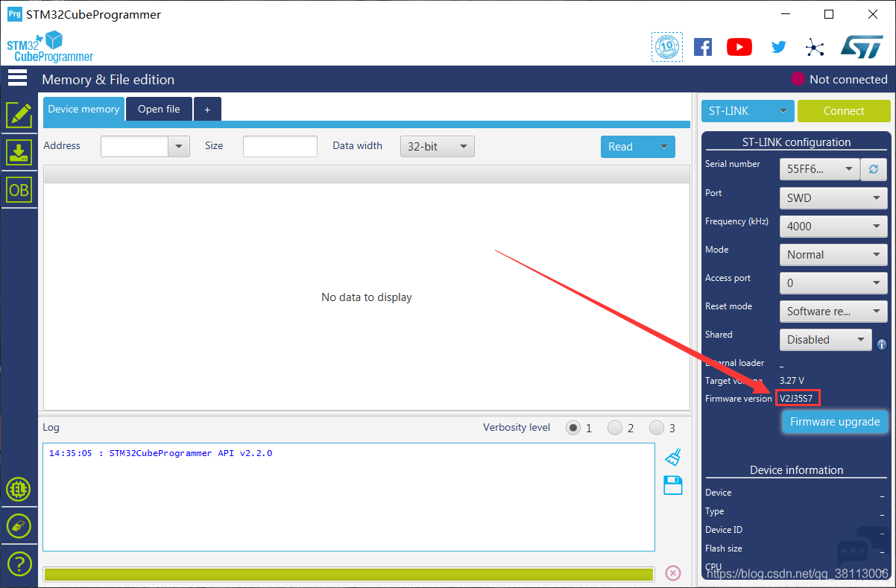This screenshot has width=896, height=588.
Task: Select verbosity level 1 radio button
Action: [x=572, y=428]
